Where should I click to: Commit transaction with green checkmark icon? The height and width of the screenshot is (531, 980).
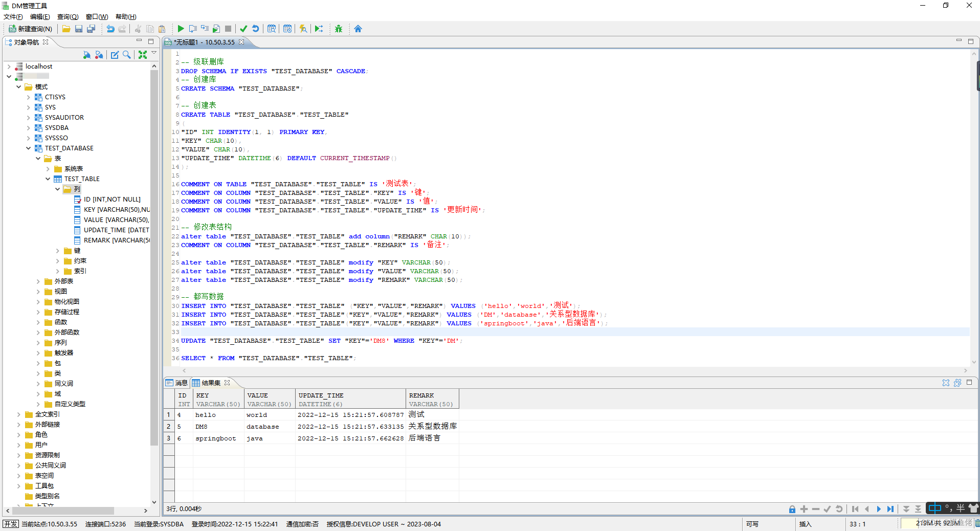(x=243, y=29)
